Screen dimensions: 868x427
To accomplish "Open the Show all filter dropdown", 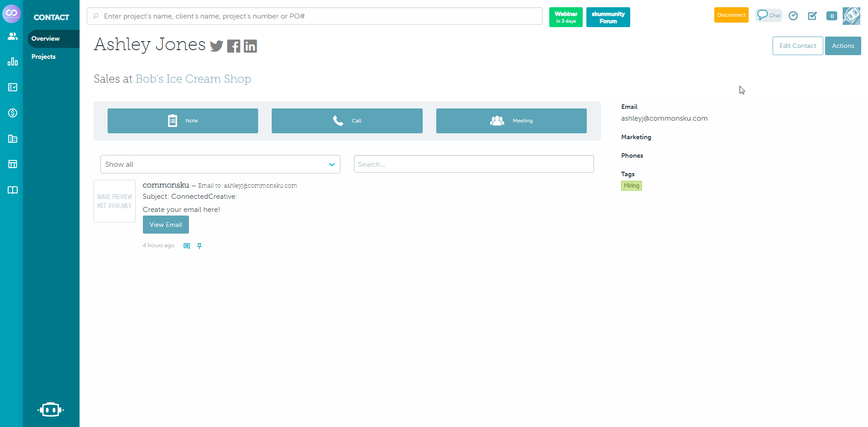I will [x=220, y=164].
